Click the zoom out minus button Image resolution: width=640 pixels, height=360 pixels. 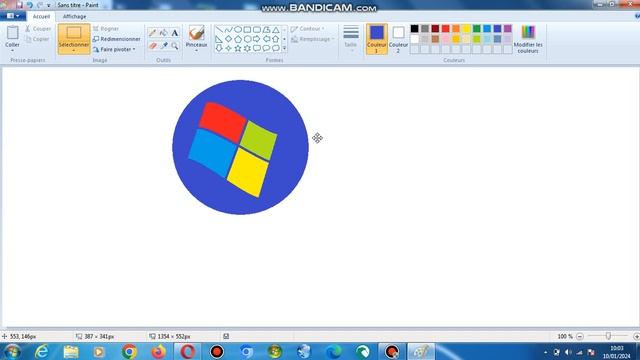click(x=580, y=336)
